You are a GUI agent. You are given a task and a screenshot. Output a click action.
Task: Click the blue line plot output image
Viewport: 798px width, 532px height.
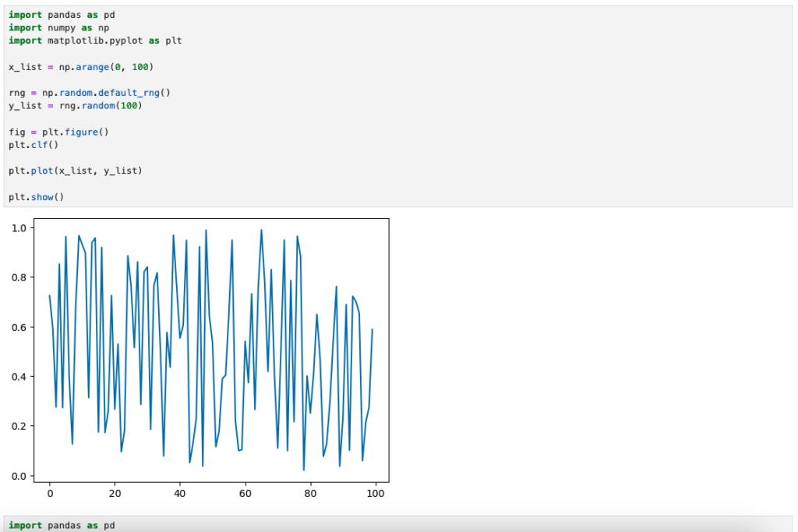[x=210, y=351]
